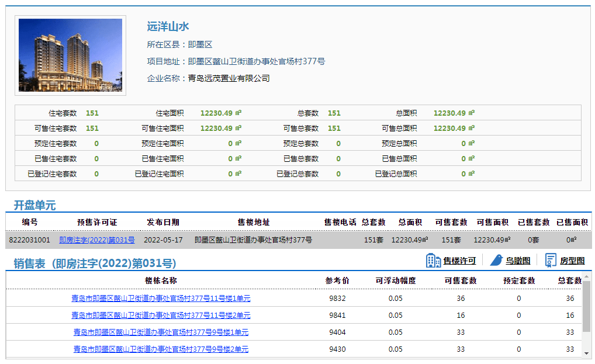Screen dimensions: 595x364
Task: Click the 总面积 value in summary table
Action: point(454,113)
